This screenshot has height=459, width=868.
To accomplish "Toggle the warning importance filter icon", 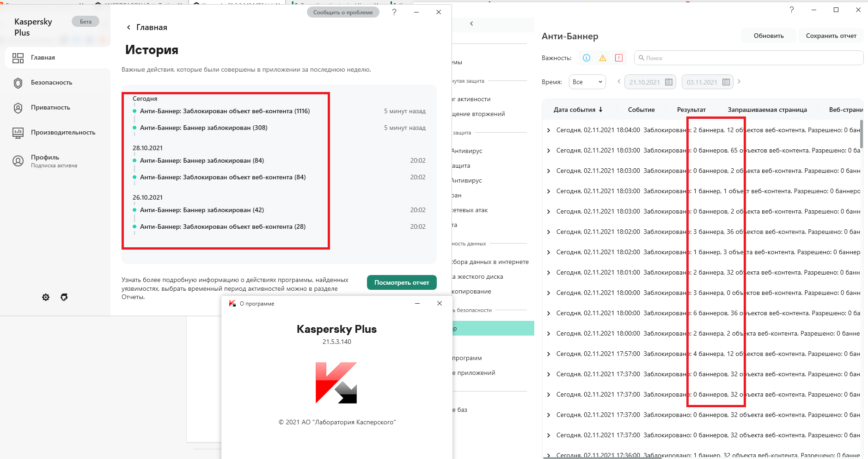I will [603, 58].
